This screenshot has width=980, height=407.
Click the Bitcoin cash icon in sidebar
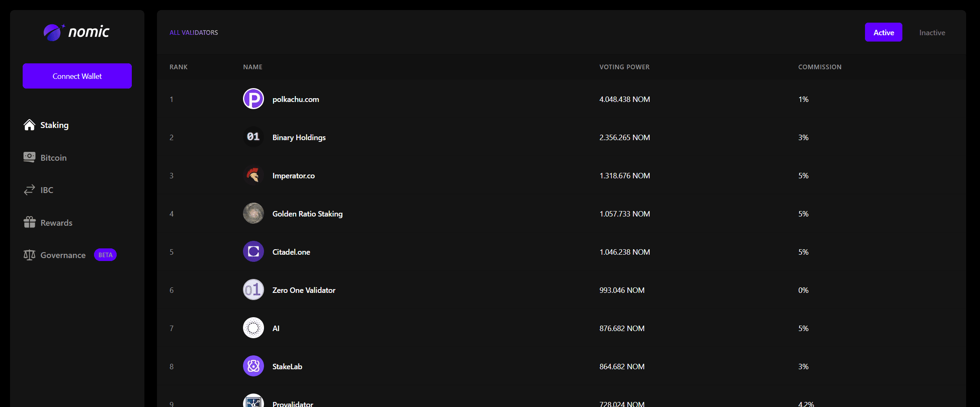click(x=29, y=157)
